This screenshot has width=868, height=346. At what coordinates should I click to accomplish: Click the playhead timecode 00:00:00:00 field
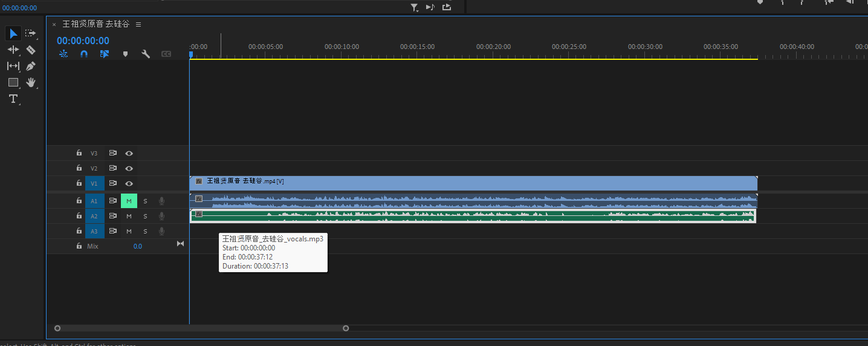pos(83,41)
